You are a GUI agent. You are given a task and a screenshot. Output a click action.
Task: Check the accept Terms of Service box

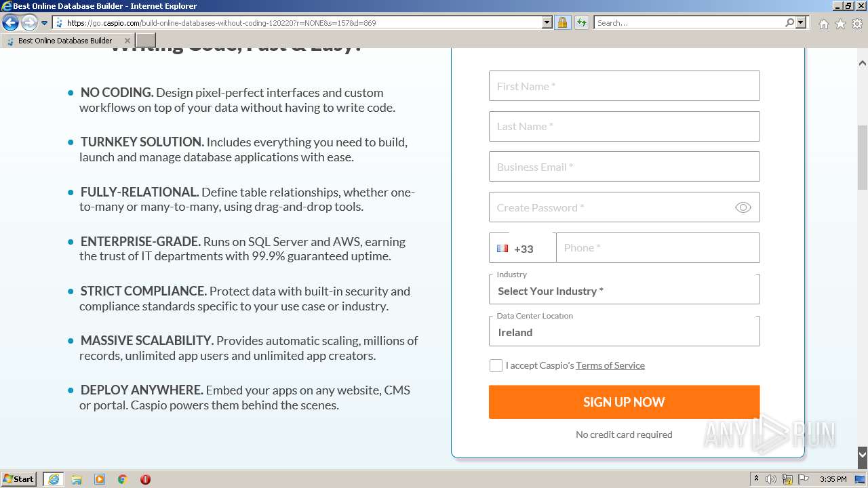click(496, 366)
